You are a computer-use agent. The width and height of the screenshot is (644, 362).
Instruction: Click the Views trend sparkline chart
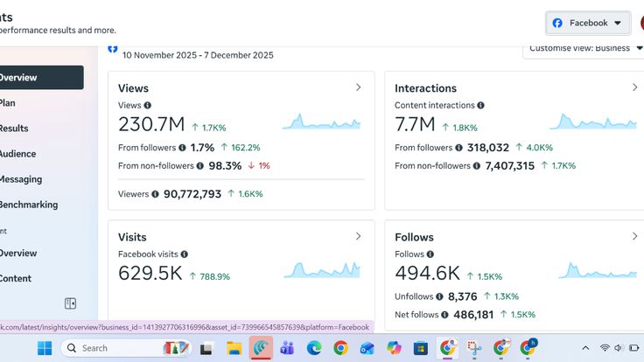322,122
